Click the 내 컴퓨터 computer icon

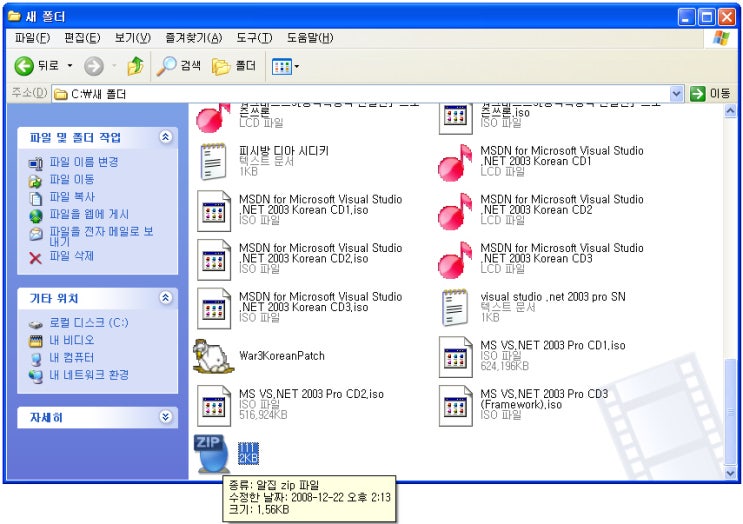(x=36, y=359)
